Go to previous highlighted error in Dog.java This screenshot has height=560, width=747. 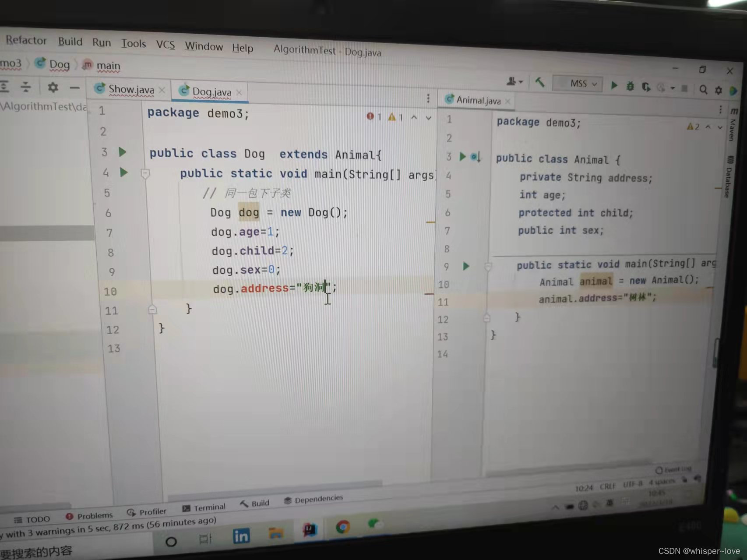[414, 117]
